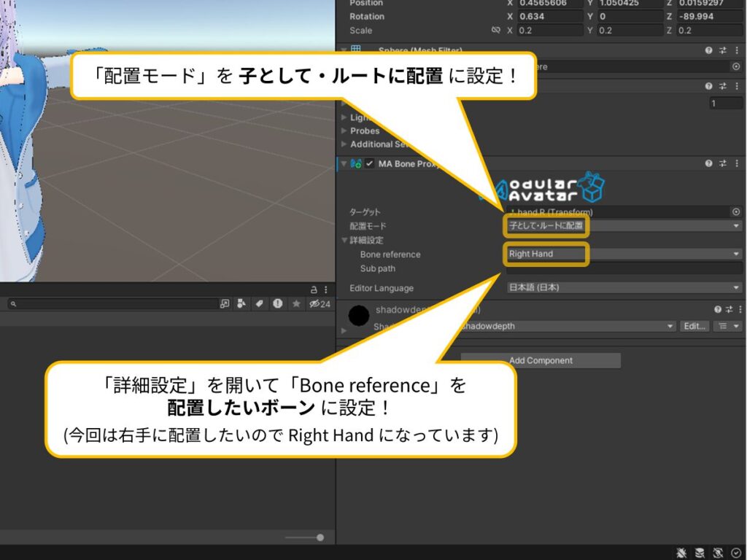The height and width of the screenshot is (560, 747).
Task: Click the Mesh Filter preset settings icon
Action: (x=722, y=50)
